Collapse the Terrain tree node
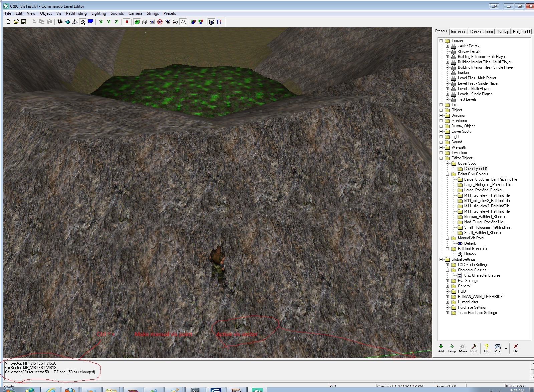This screenshot has height=392, width=534. [x=441, y=41]
